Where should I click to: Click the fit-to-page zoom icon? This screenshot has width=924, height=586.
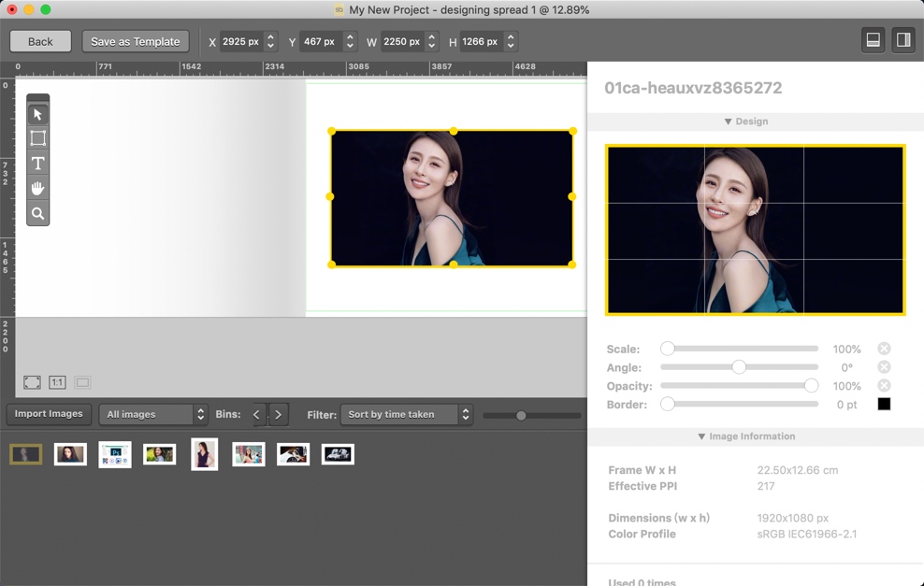pyautogui.click(x=32, y=382)
